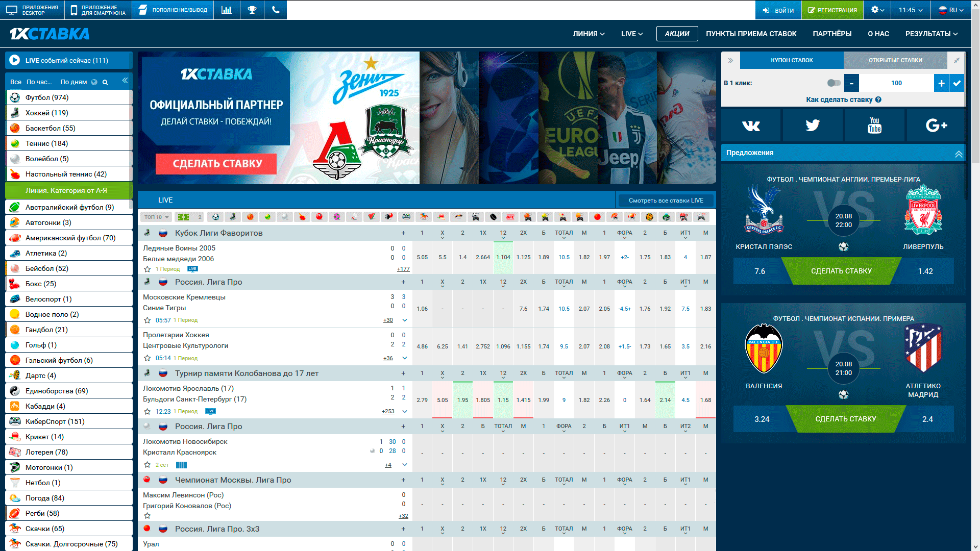This screenshot has height=551, width=980.
Task: Filter live events by basketball icon
Action: click(x=250, y=217)
